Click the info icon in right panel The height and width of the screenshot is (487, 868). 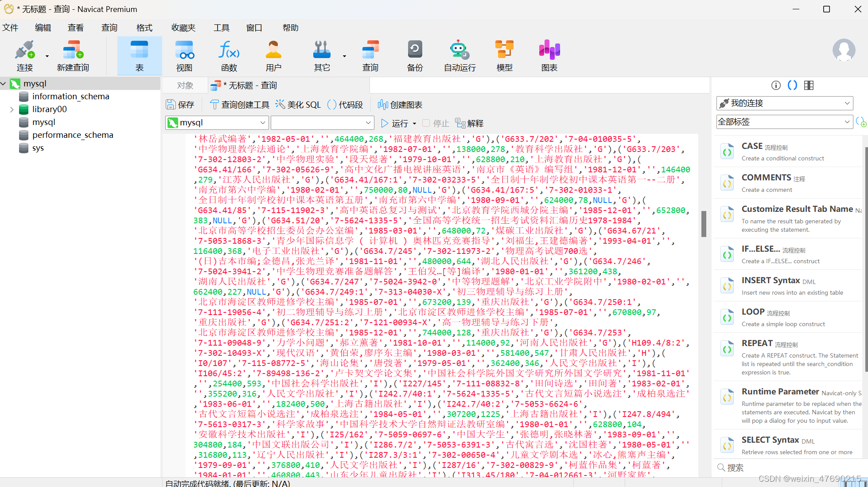click(776, 86)
